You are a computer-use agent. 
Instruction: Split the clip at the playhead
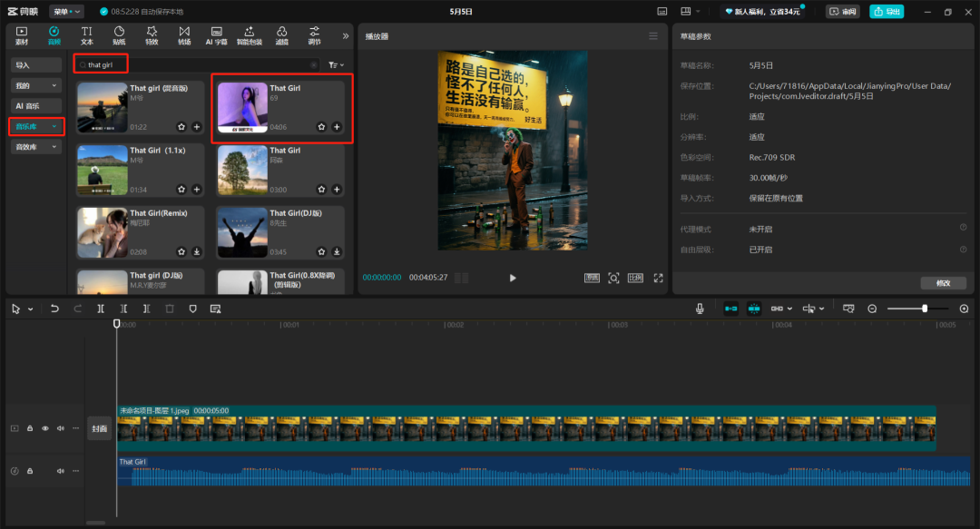point(101,309)
